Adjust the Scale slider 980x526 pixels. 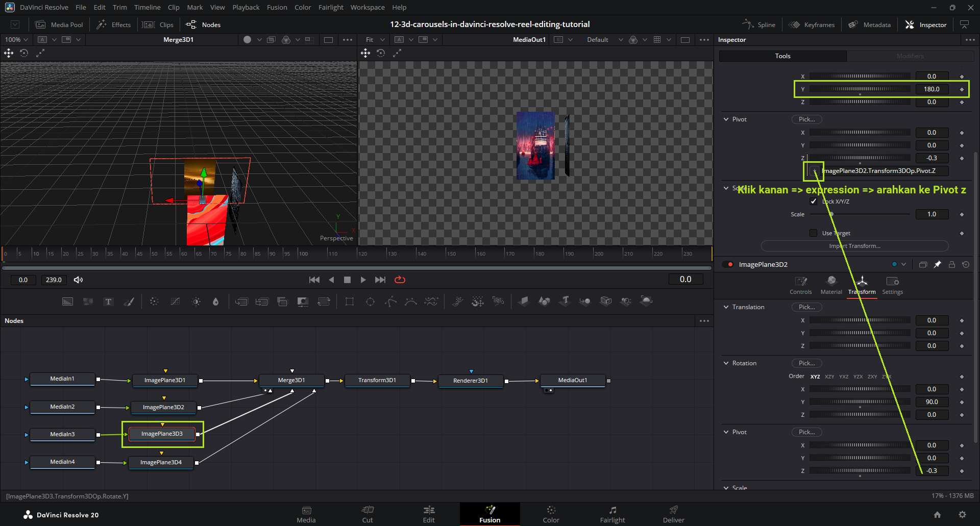(x=831, y=214)
